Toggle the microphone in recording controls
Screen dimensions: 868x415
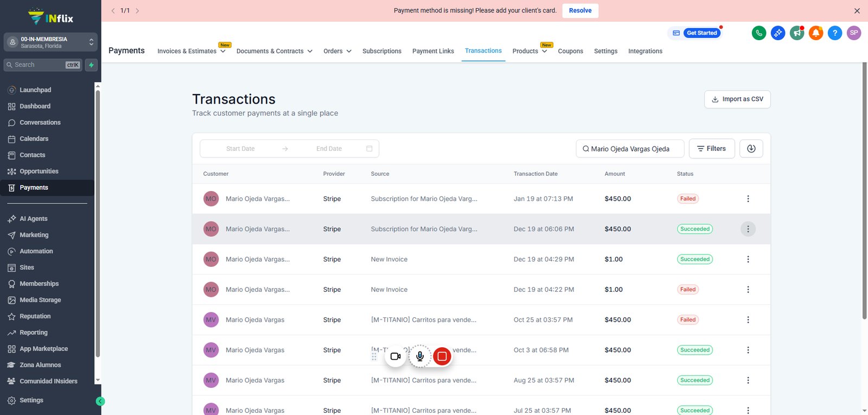point(419,356)
